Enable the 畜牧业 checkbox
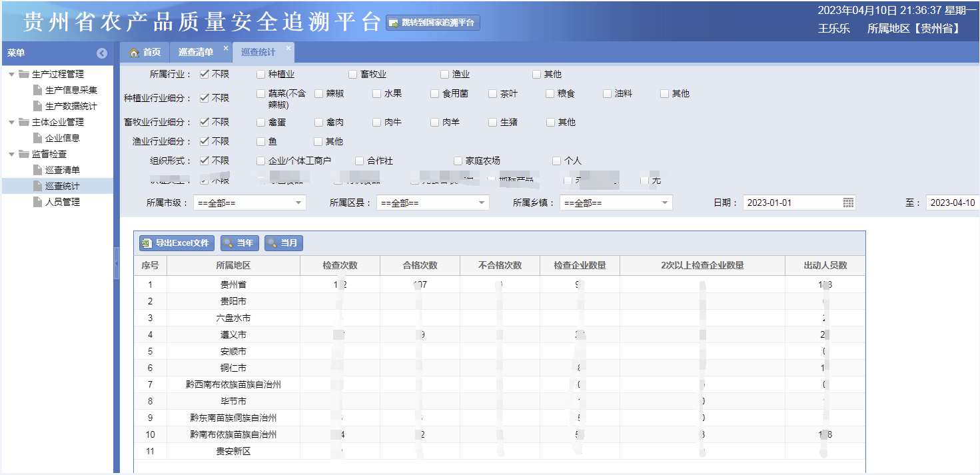The width and height of the screenshot is (980, 475). tap(353, 74)
